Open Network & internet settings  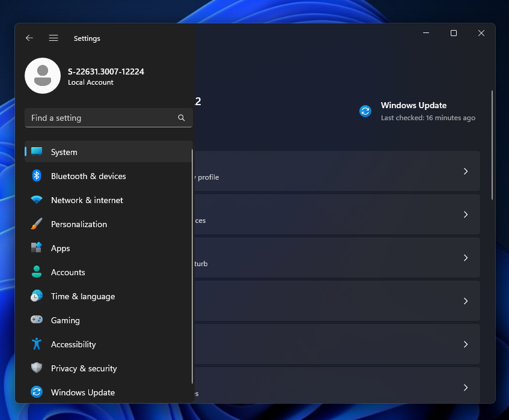(x=109, y=200)
